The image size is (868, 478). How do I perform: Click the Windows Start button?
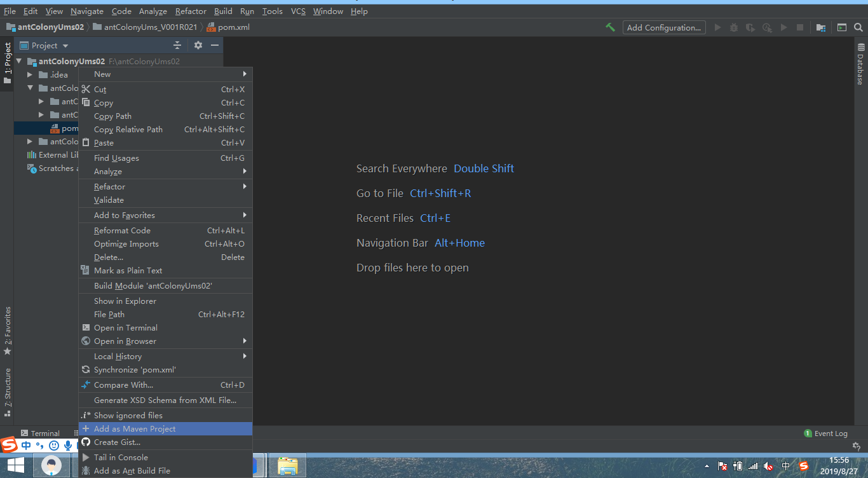[15, 466]
